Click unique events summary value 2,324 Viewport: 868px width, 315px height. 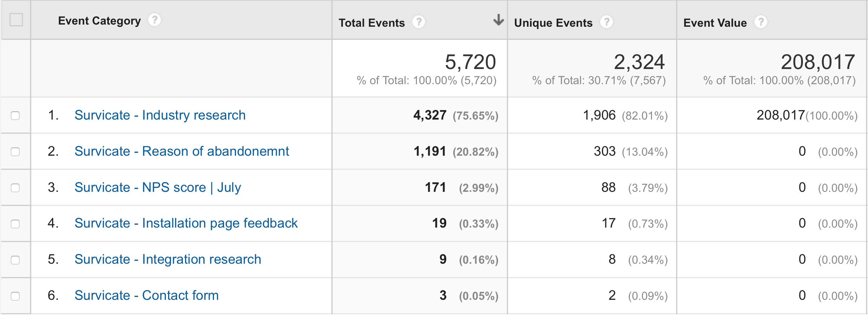[x=639, y=62]
